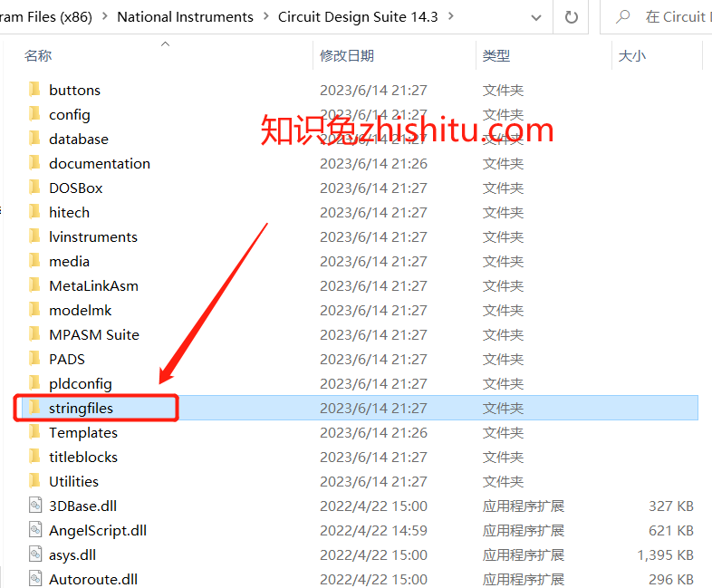The width and height of the screenshot is (712, 588).
Task: Click the database folder icon
Action: click(x=34, y=139)
